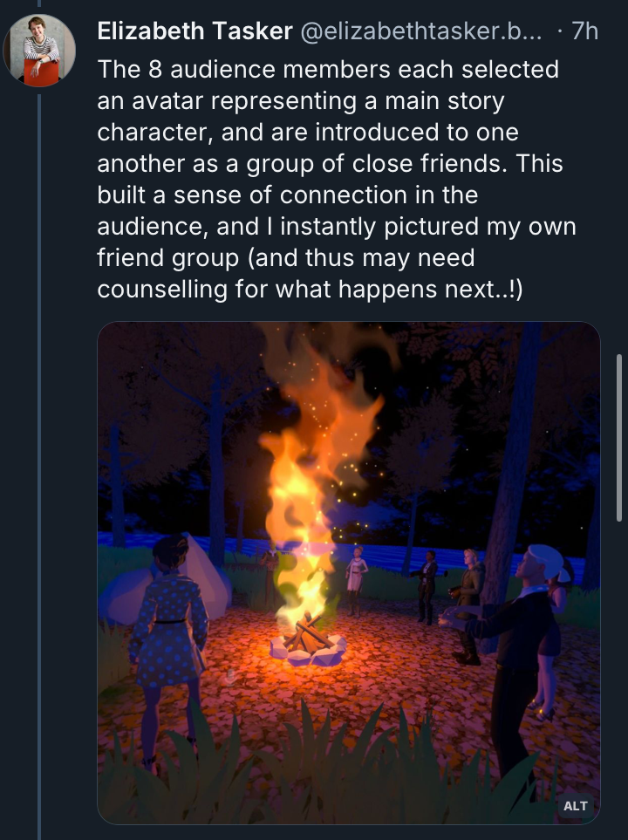Click the thread connector line below avatar

pyautogui.click(x=39, y=436)
